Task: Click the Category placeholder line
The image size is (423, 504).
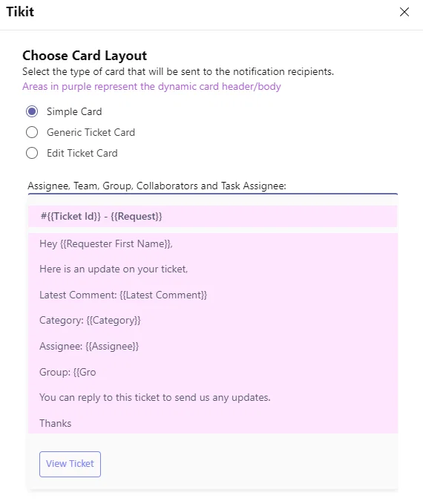Action: 90,320
